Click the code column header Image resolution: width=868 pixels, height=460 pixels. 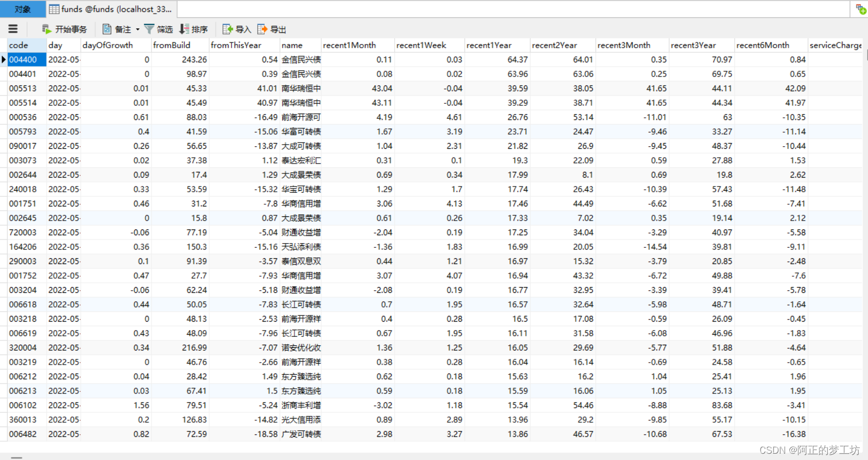(x=27, y=45)
